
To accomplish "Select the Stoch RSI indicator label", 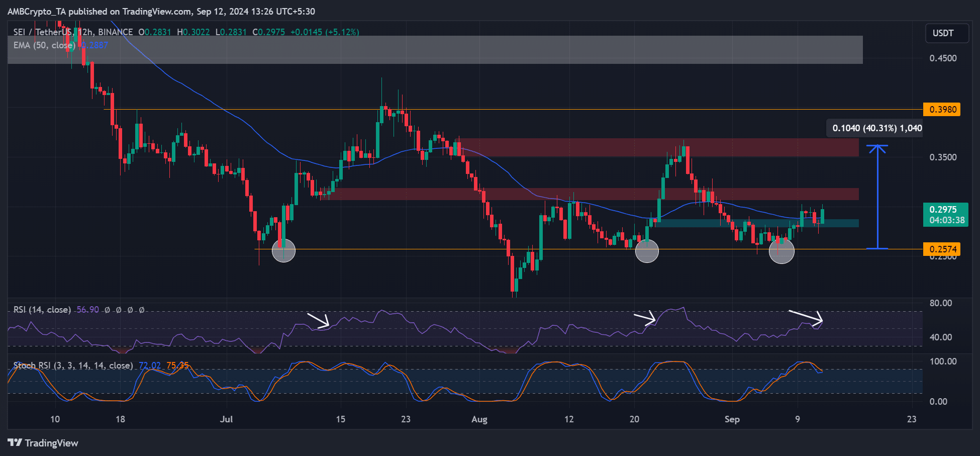I will click(x=73, y=366).
